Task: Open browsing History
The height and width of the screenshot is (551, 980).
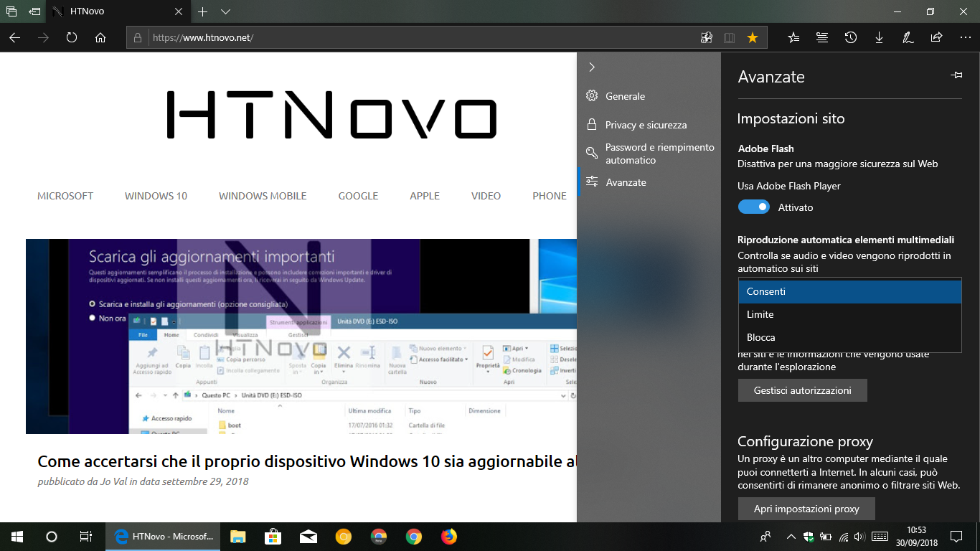Action: click(x=851, y=37)
